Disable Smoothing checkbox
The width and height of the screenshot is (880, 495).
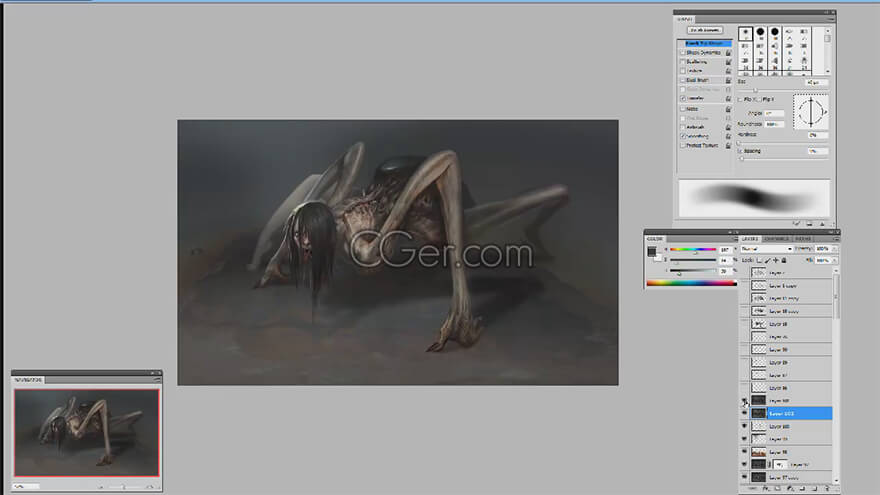pos(683,136)
